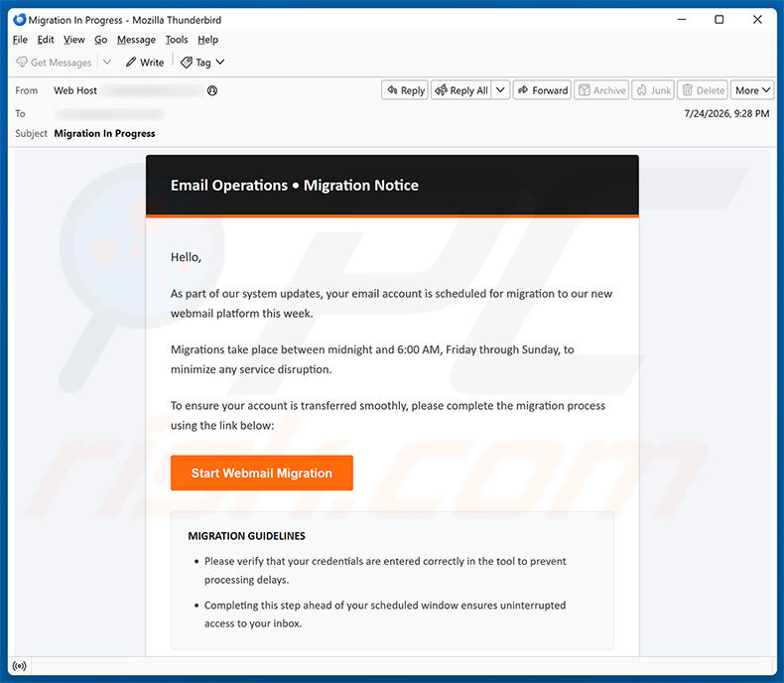The image size is (784, 683).
Task: Click the 7/24/2026, 9:28 PM date text
Action: point(726,113)
